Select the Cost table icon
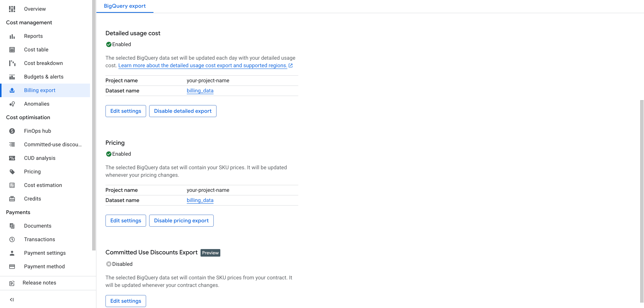Image resolution: width=644 pixels, height=308 pixels. click(x=12, y=50)
